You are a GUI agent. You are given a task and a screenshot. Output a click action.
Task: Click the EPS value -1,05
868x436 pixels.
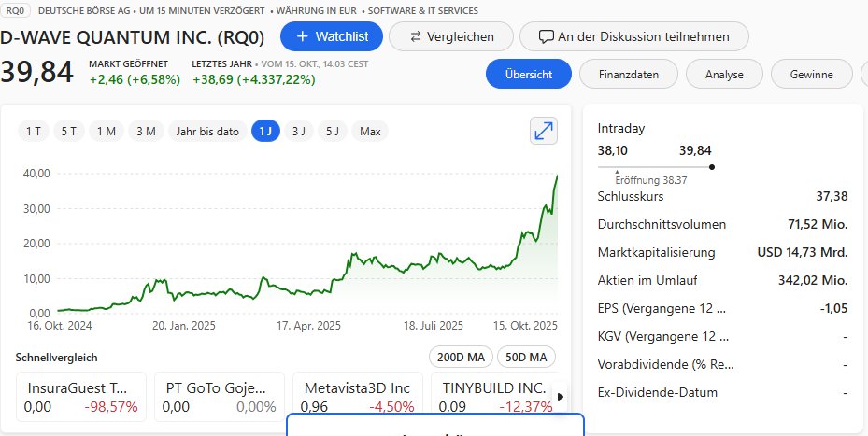point(833,308)
